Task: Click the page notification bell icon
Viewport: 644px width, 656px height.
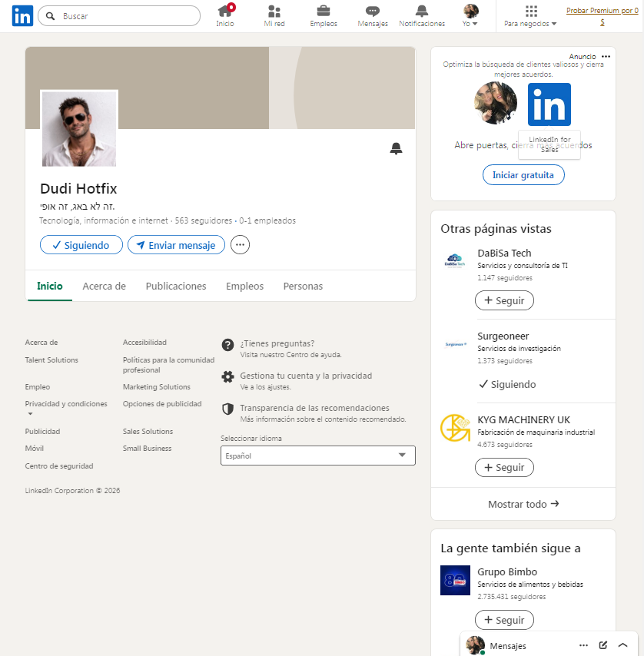Action: tap(396, 148)
